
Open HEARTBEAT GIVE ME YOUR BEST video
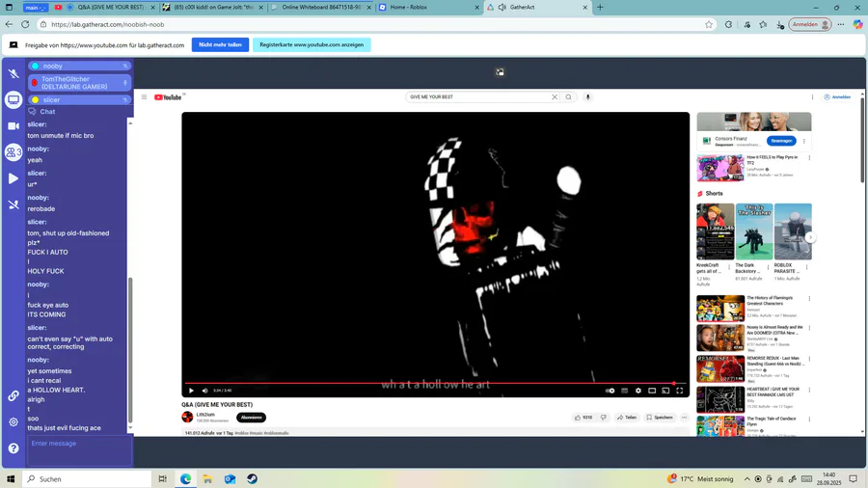click(720, 399)
